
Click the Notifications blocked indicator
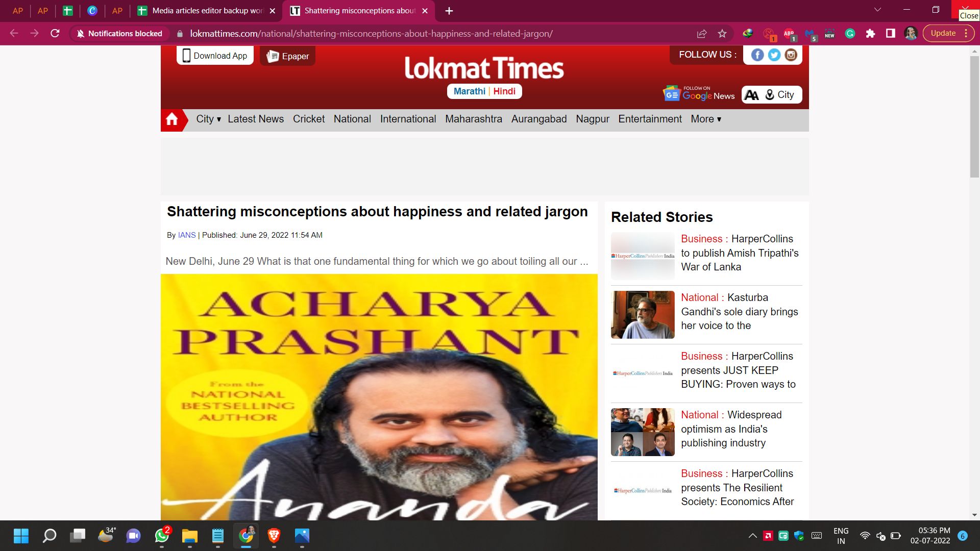pos(119,34)
